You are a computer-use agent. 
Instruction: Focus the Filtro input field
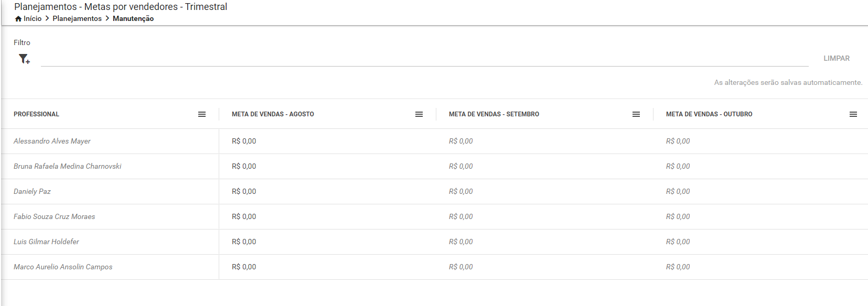tap(425, 59)
